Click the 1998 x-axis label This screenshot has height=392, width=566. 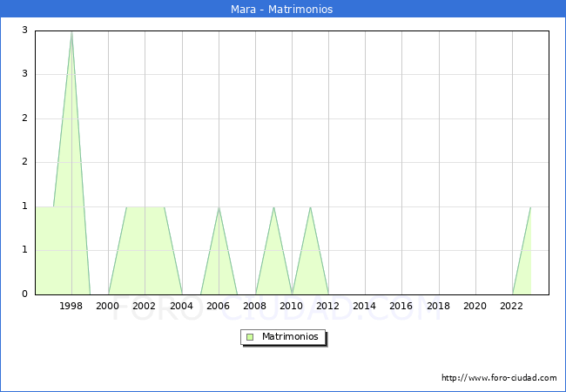point(71,306)
